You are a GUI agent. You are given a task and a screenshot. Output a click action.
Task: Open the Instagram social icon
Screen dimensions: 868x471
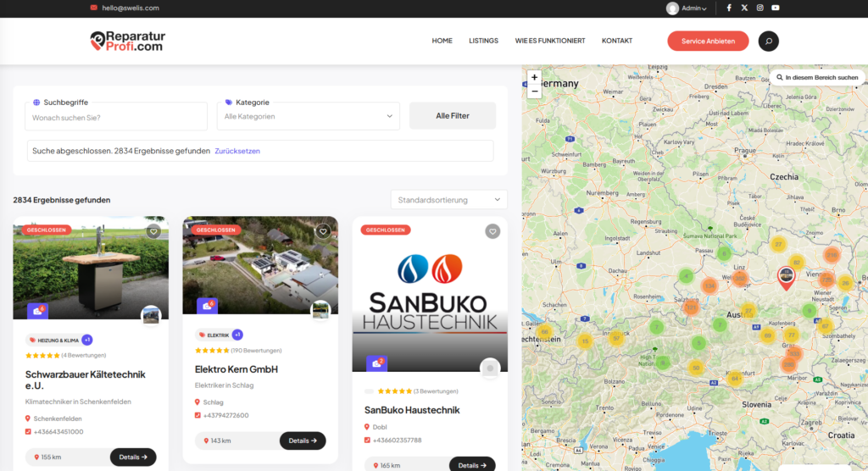[759, 8]
